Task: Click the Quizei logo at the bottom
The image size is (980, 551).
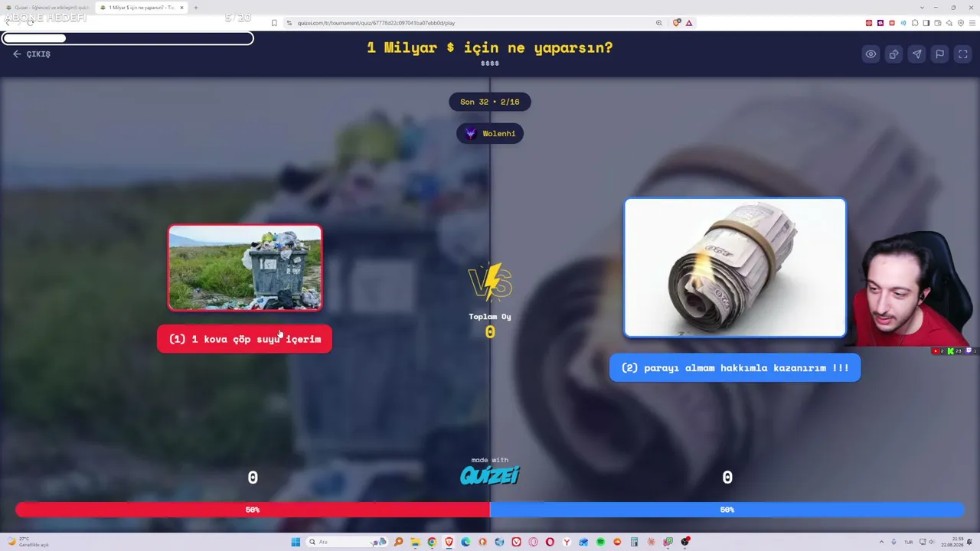Action: coord(490,476)
